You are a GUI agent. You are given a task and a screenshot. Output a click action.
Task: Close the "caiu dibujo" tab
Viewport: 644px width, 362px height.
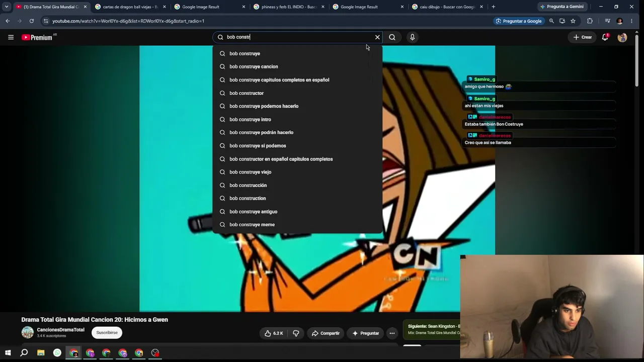pos(481,7)
